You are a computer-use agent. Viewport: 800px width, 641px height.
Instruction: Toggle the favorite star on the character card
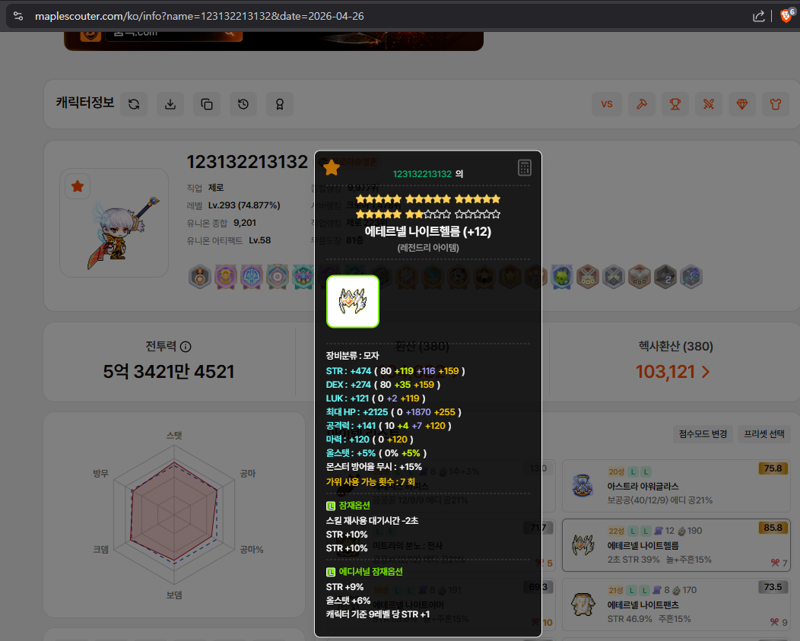click(x=78, y=186)
